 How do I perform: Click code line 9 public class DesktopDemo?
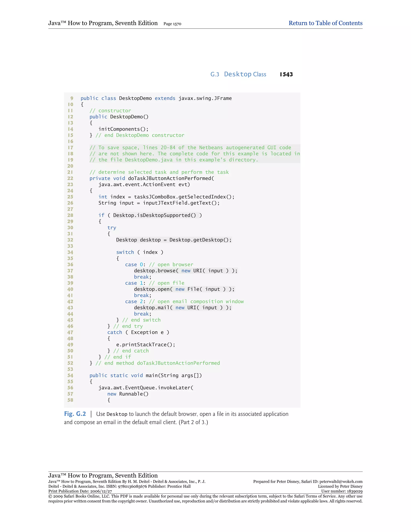tap(156, 98)
